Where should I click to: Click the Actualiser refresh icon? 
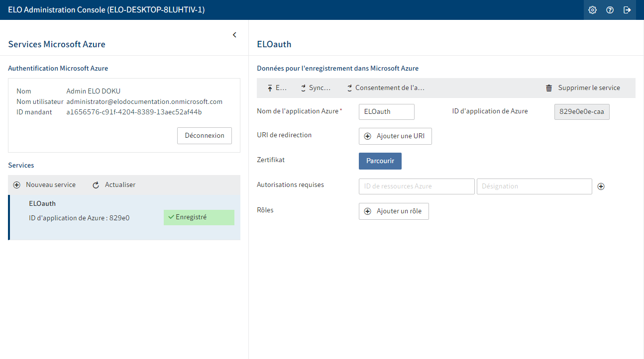coord(96,185)
